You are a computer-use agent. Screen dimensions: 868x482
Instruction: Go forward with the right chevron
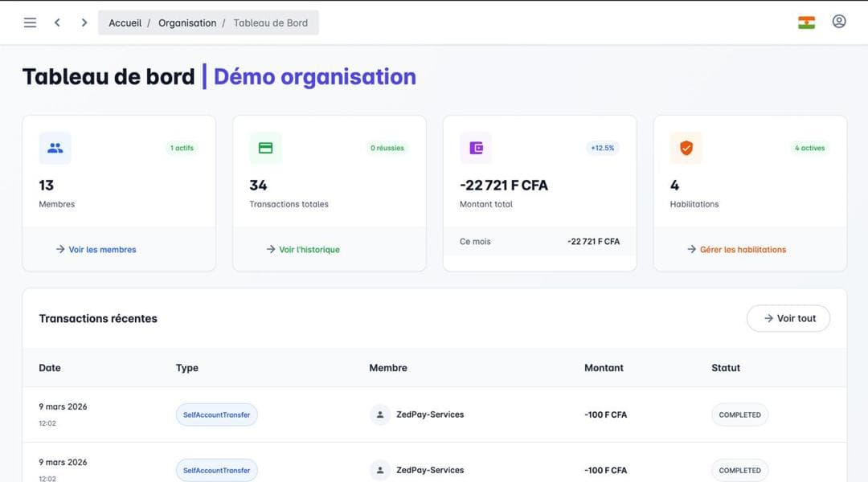84,22
